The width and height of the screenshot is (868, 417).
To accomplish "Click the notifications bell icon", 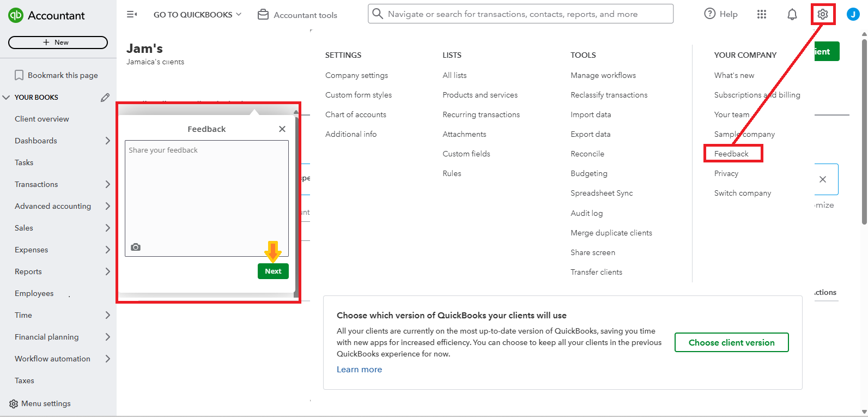I will point(792,14).
